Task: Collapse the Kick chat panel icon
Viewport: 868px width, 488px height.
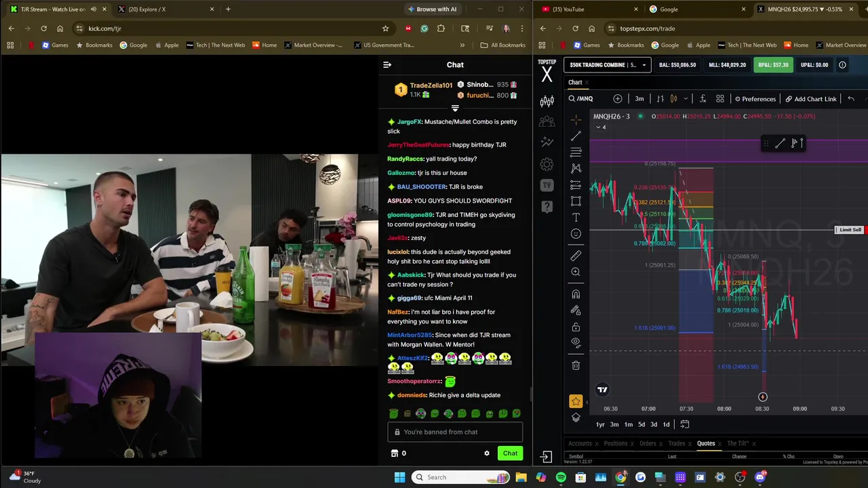Action: (x=387, y=65)
